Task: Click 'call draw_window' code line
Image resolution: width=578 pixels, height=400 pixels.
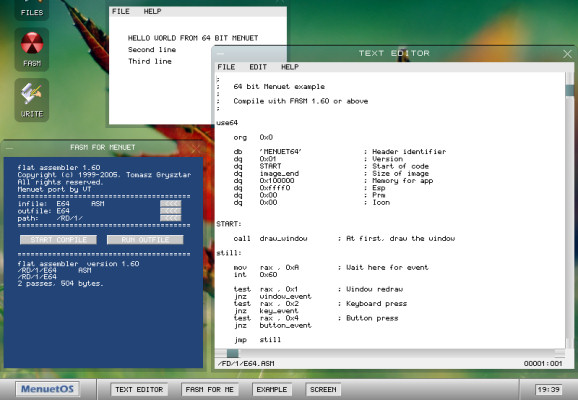Action: 270,239
